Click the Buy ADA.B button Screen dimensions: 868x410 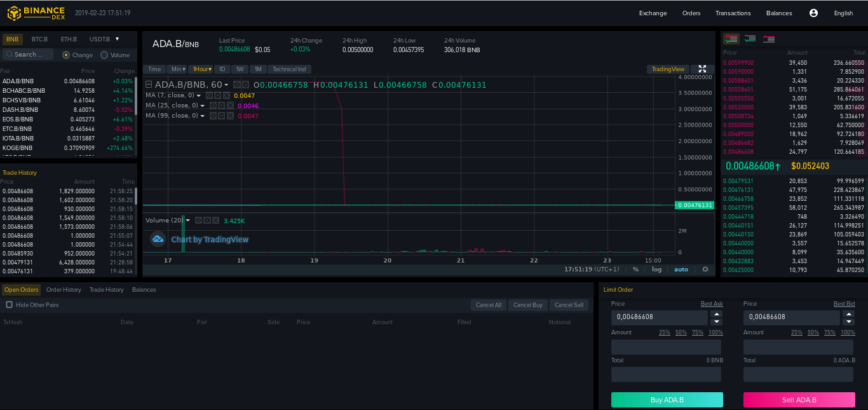tap(667, 400)
